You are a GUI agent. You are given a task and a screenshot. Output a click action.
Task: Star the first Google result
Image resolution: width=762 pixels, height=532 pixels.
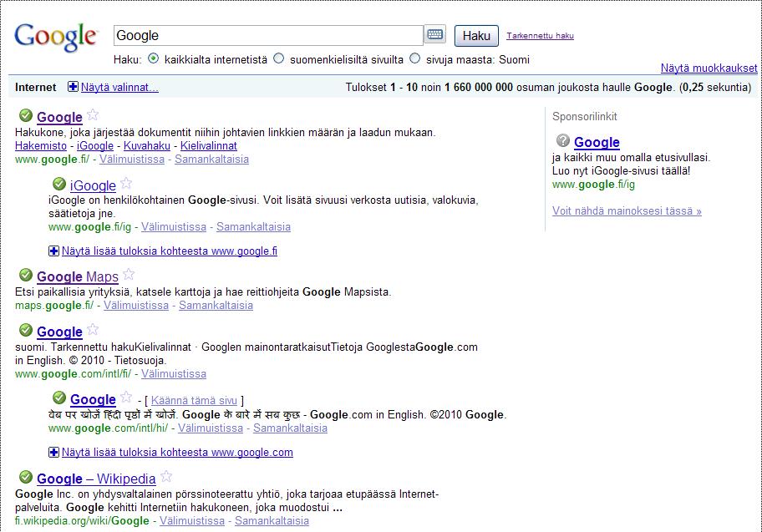[x=93, y=115]
